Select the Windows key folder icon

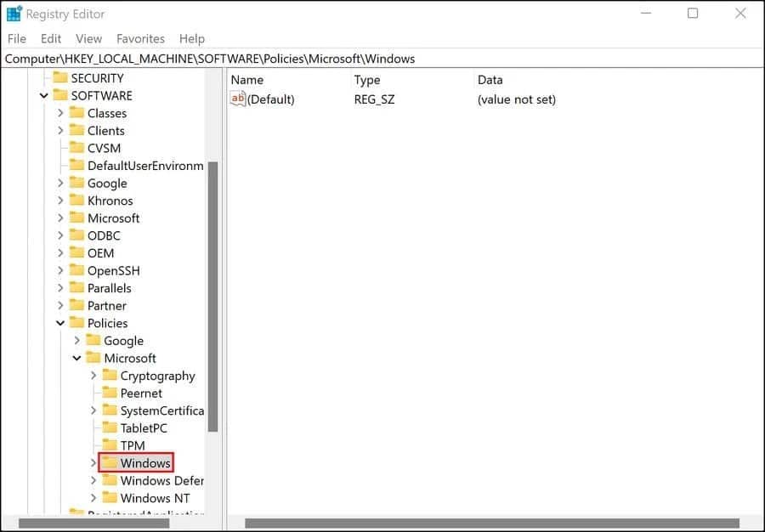[111, 462]
